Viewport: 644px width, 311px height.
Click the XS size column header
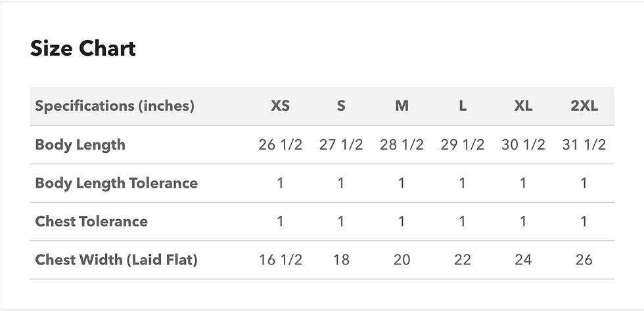280,106
